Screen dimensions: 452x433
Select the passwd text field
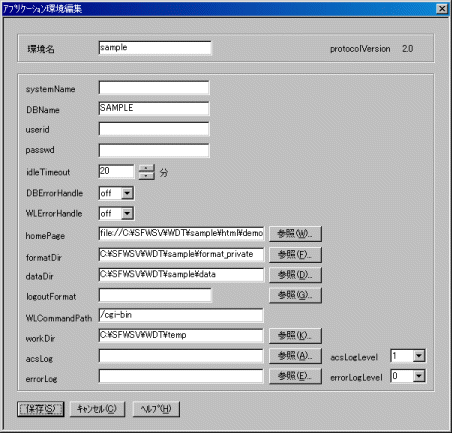(x=154, y=150)
